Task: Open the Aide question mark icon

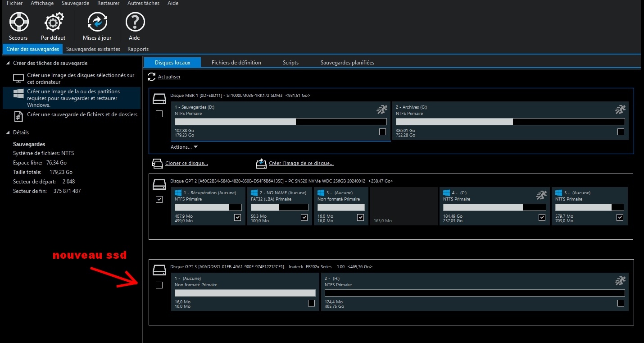Action: 135,22
